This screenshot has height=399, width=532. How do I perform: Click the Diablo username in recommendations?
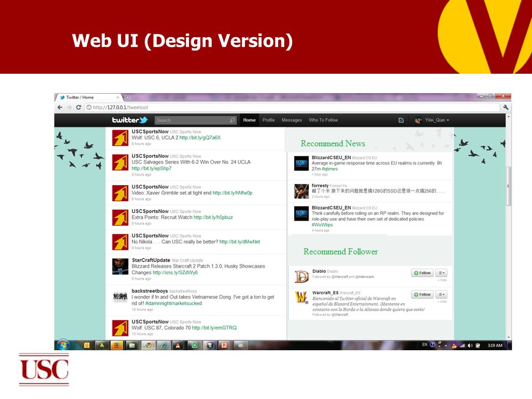319,271
